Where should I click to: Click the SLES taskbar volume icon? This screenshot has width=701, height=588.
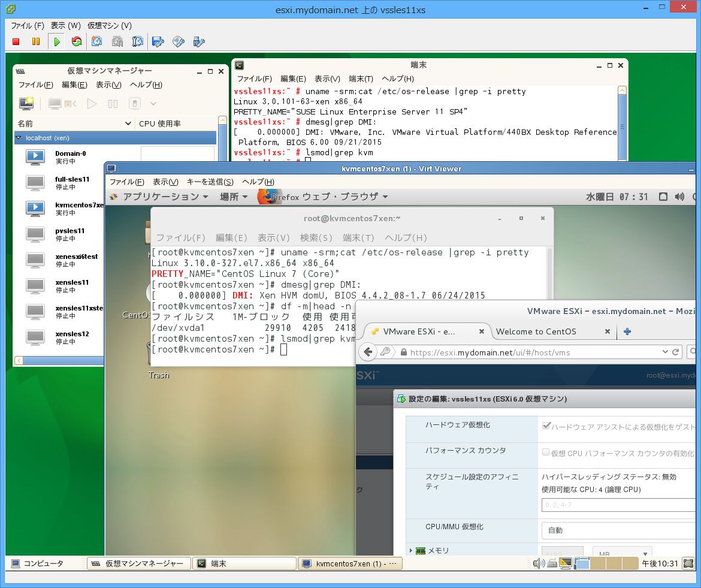[539, 563]
